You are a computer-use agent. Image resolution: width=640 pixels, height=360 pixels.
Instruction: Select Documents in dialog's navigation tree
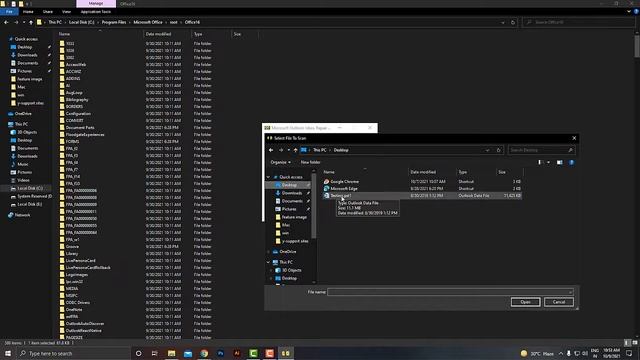[x=291, y=201]
